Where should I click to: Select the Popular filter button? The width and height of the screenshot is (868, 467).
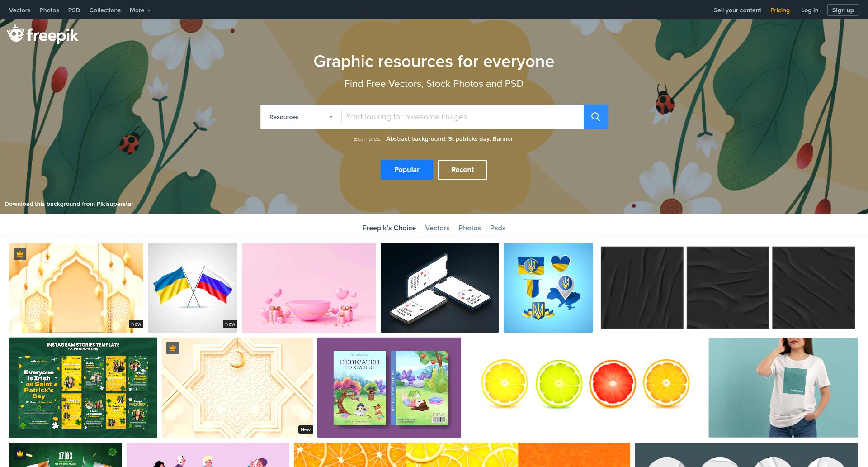(x=406, y=170)
